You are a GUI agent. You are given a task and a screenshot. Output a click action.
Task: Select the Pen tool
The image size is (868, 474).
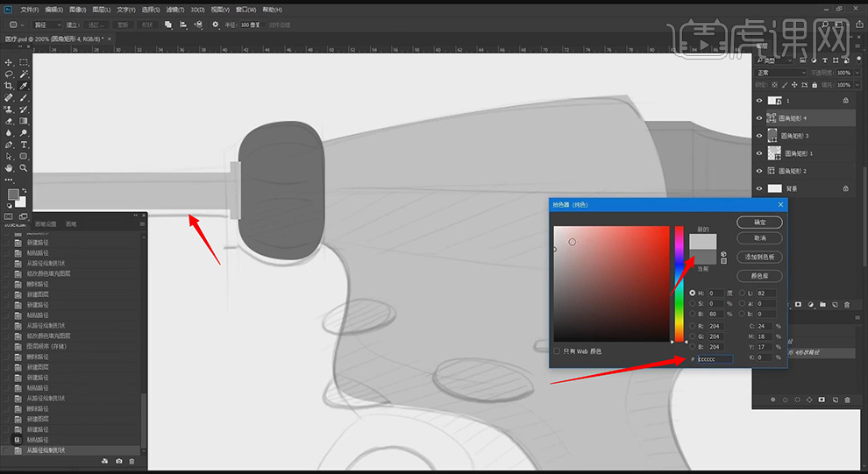point(8,145)
